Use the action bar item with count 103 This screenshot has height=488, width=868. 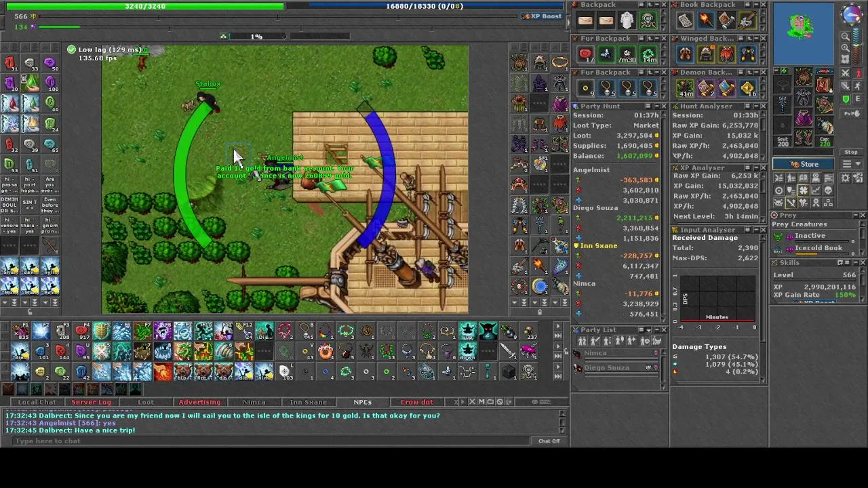tap(285, 371)
